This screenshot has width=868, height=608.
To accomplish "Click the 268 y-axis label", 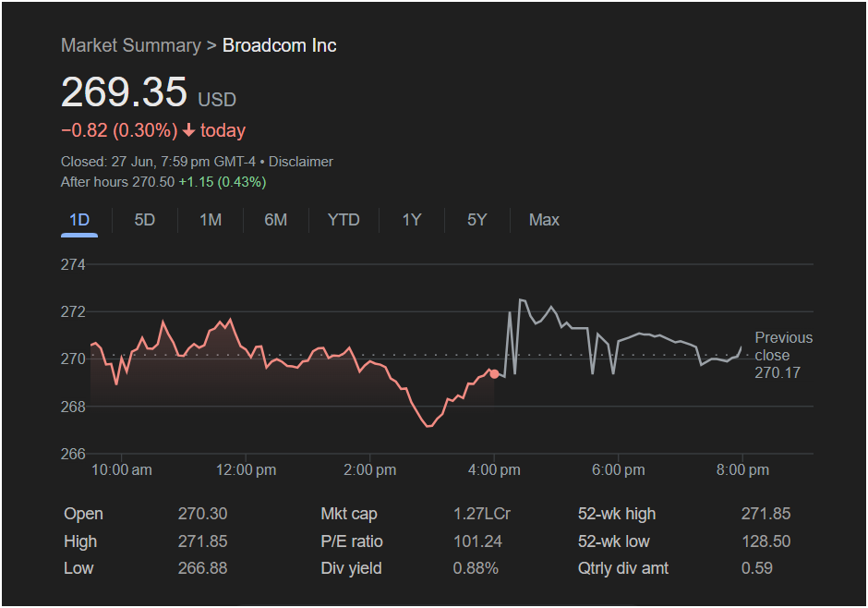I will (73, 407).
